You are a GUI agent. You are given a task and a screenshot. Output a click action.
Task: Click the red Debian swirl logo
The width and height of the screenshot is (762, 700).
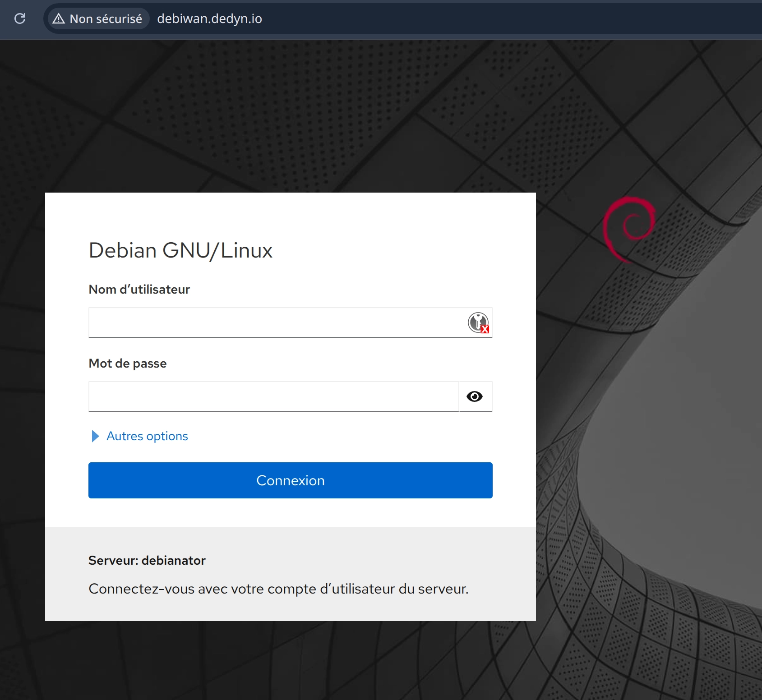tap(629, 229)
